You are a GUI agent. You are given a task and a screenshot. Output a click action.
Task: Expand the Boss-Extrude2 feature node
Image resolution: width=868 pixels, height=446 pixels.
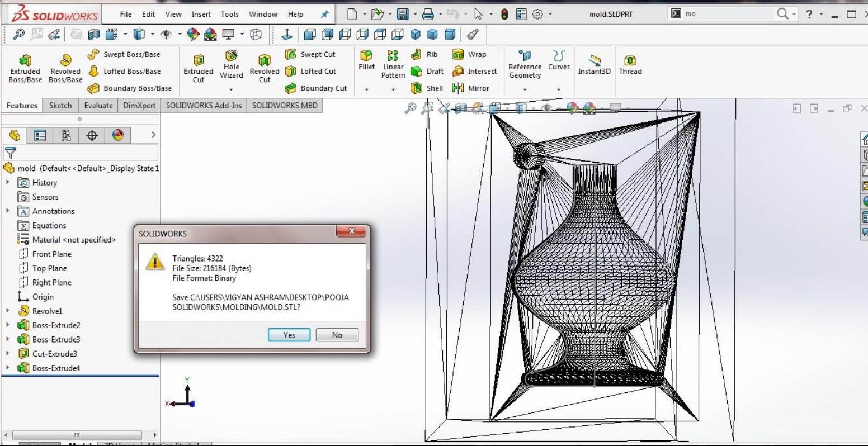8,325
